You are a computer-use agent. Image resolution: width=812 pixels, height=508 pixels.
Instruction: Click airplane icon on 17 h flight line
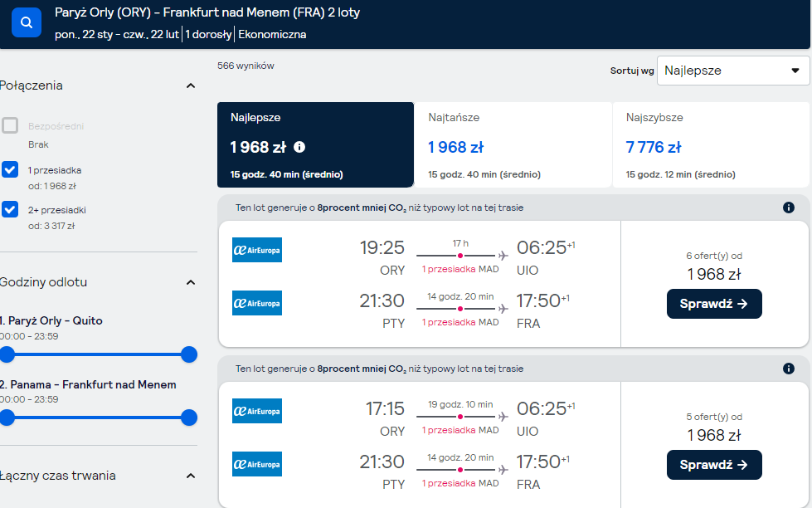tap(503, 256)
